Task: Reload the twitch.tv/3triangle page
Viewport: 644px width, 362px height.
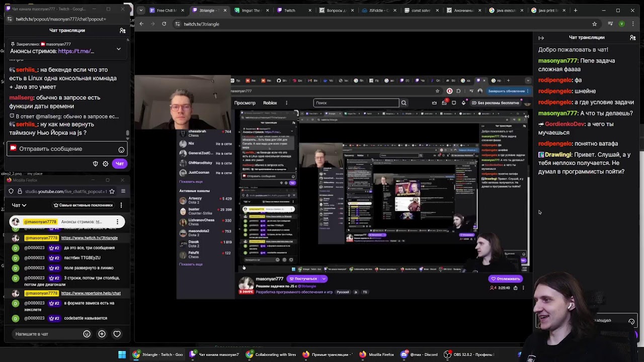Action: 164,24
